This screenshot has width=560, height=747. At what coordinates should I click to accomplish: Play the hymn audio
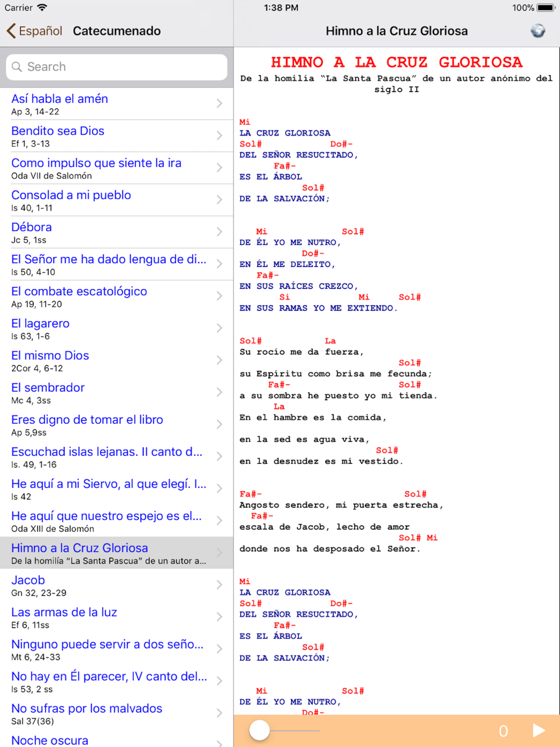point(538,730)
